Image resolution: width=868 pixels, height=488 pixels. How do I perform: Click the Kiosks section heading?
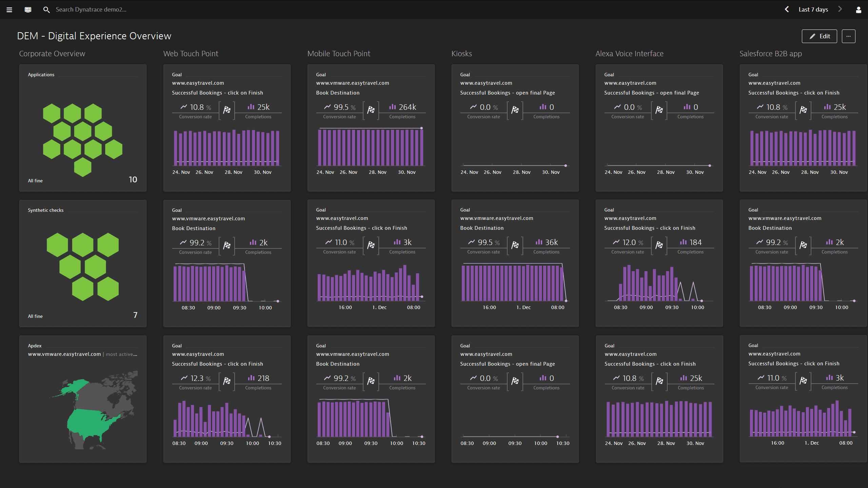pos(461,54)
